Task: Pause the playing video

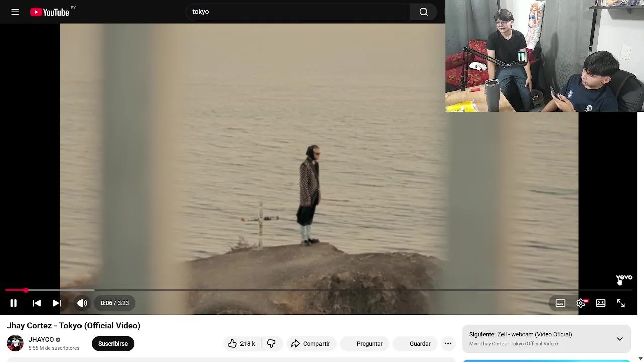Action: coord(14,303)
